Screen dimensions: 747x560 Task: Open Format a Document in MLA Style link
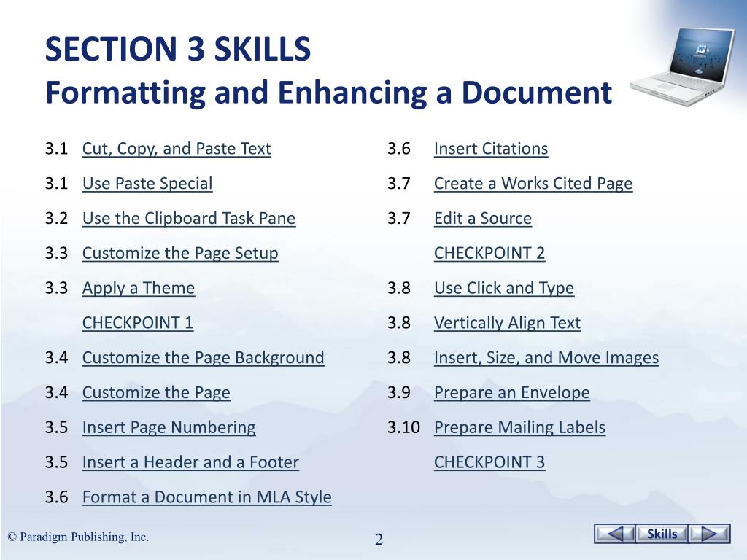click(206, 497)
